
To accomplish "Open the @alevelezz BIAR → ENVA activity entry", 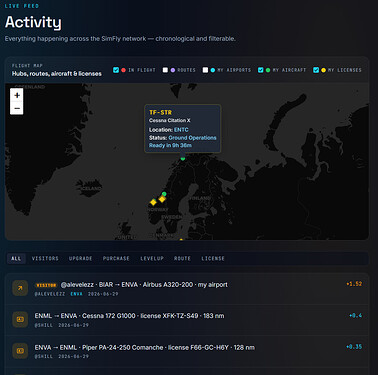I will point(187,289).
